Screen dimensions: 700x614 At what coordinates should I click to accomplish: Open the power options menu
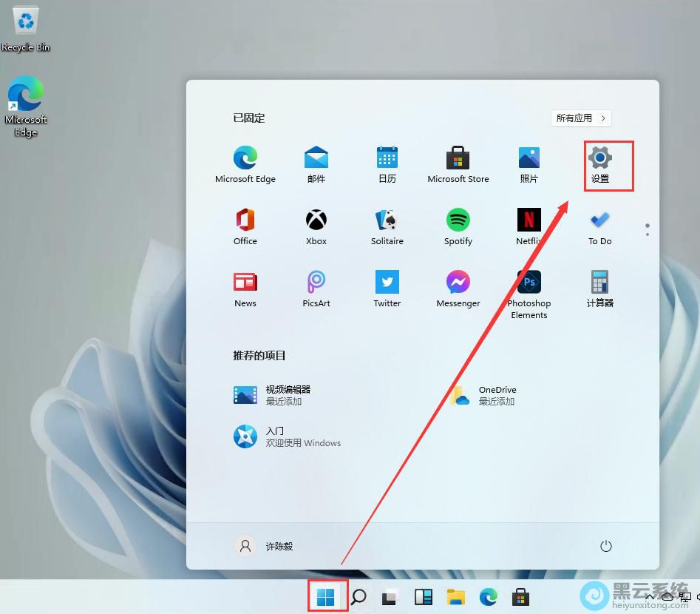click(x=605, y=546)
